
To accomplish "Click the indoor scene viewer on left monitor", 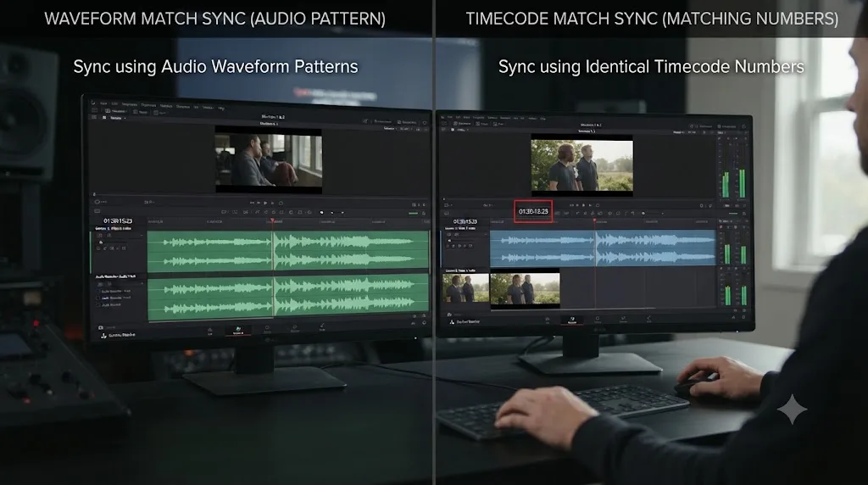I will 269,160.
